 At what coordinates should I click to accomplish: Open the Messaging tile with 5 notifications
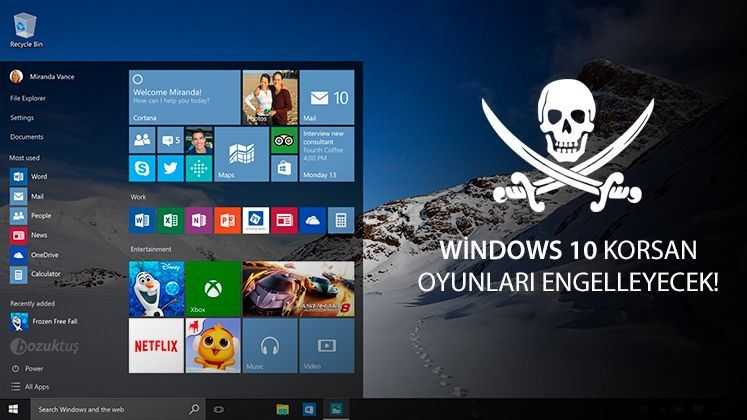point(171,140)
